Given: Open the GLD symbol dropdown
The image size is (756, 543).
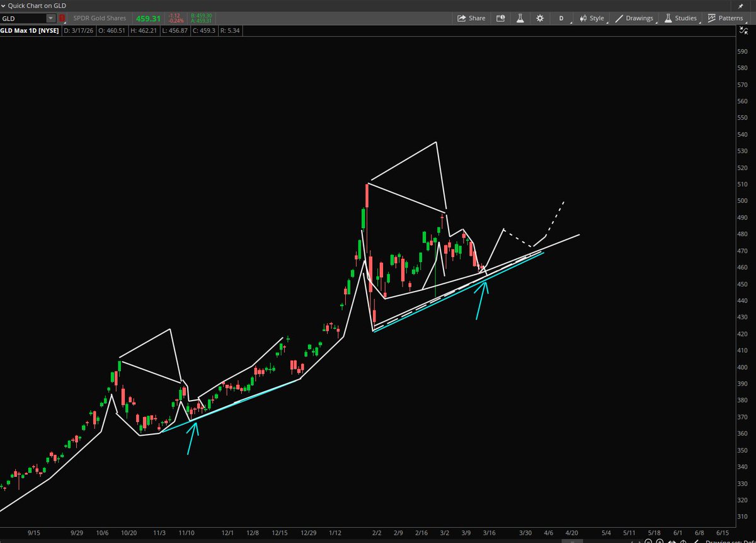Looking at the screenshot, I should point(52,18).
